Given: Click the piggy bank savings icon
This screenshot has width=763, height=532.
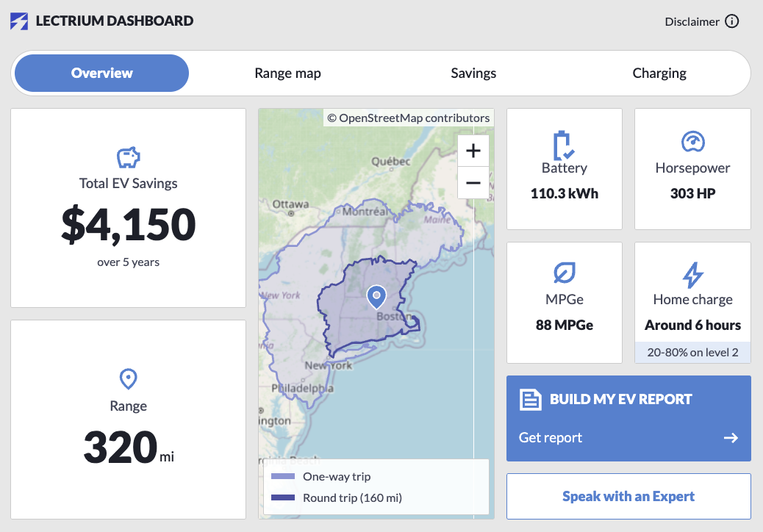Looking at the screenshot, I should [x=129, y=157].
